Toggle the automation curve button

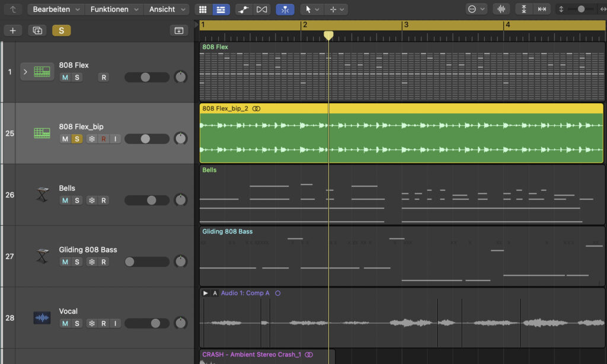(244, 9)
